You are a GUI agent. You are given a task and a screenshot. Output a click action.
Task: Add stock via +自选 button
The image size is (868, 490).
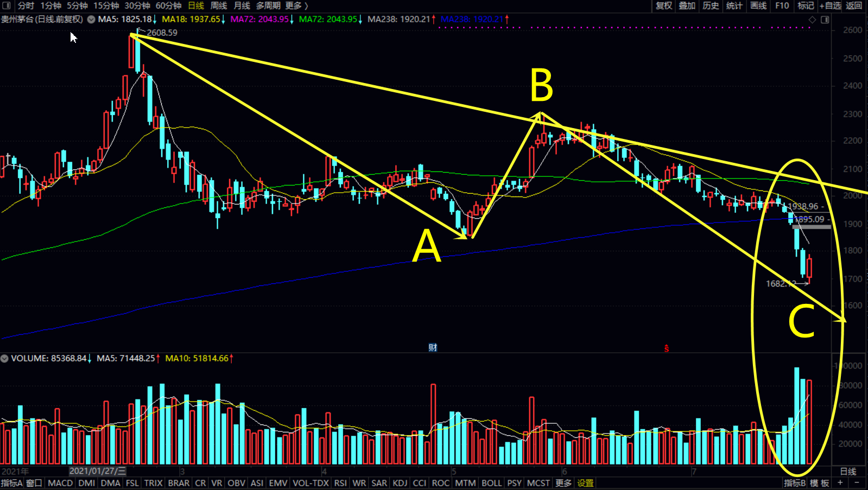(x=831, y=5)
